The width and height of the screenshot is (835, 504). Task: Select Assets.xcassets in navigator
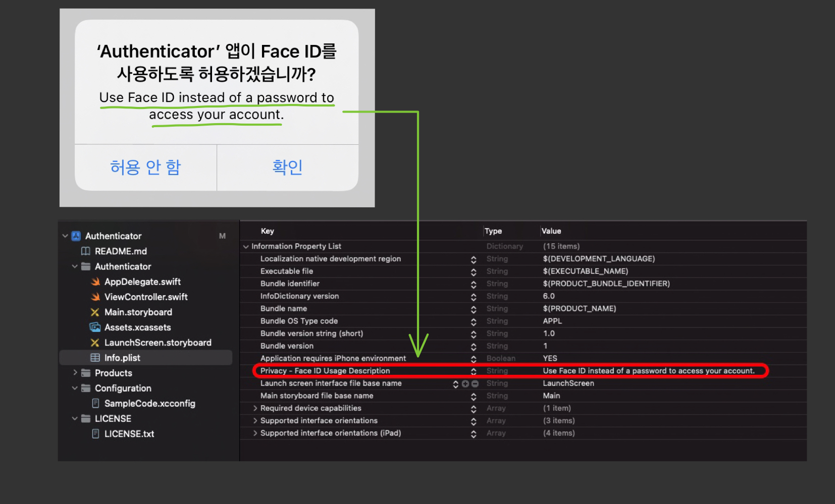pyautogui.click(x=137, y=327)
